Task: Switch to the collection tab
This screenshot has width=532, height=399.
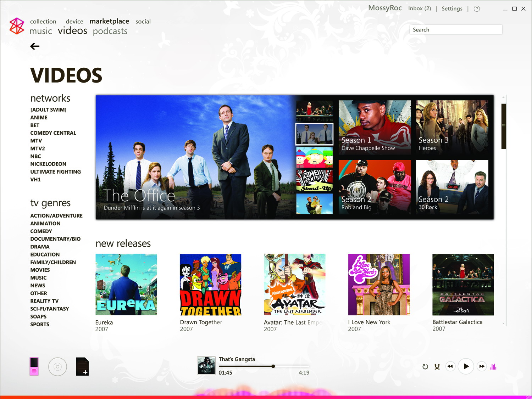Action: click(x=43, y=22)
